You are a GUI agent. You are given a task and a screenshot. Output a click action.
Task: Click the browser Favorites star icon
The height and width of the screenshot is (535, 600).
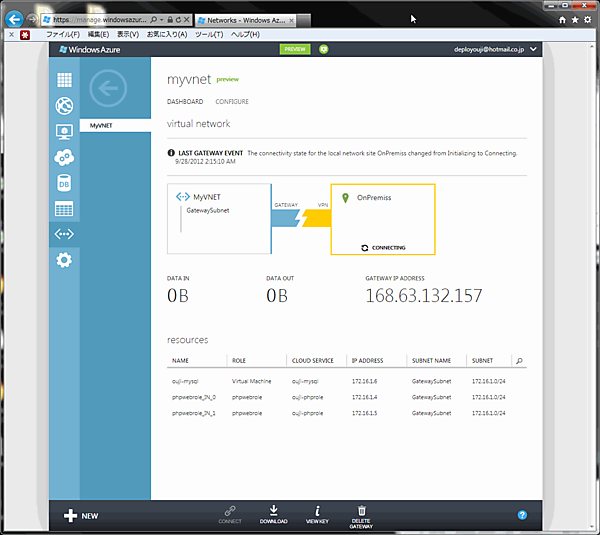(x=575, y=20)
